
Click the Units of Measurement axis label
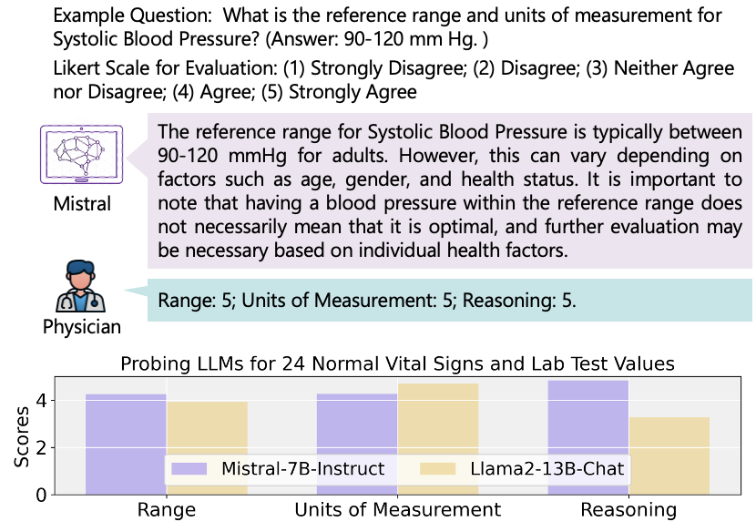(397, 510)
